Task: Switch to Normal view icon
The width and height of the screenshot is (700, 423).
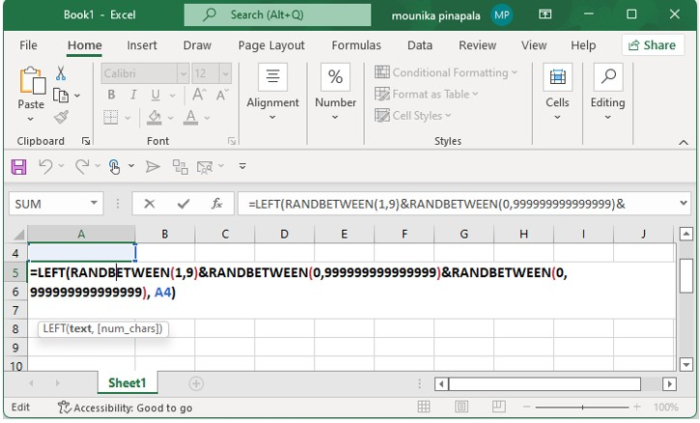Action: click(x=424, y=406)
